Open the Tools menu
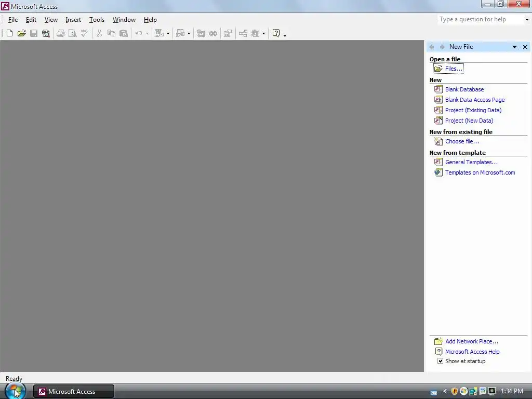Image resolution: width=532 pixels, height=399 pixels. pos(97,20)
